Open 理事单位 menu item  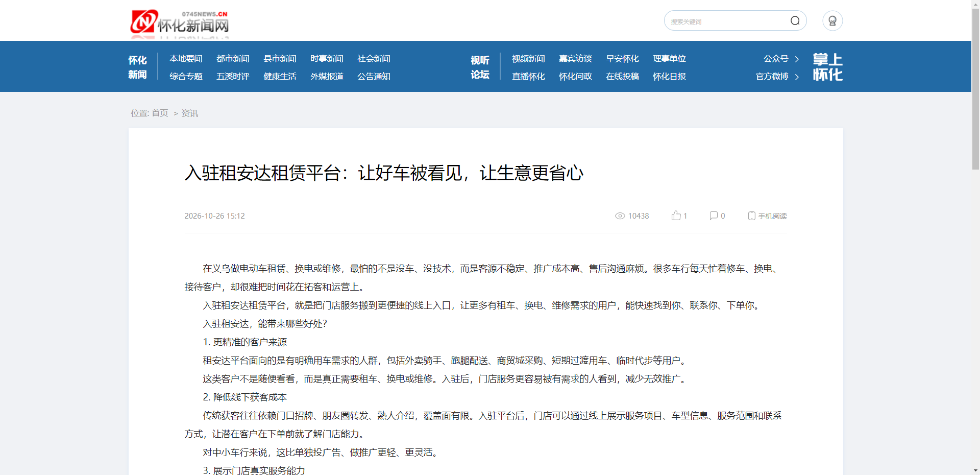point(669,59)
